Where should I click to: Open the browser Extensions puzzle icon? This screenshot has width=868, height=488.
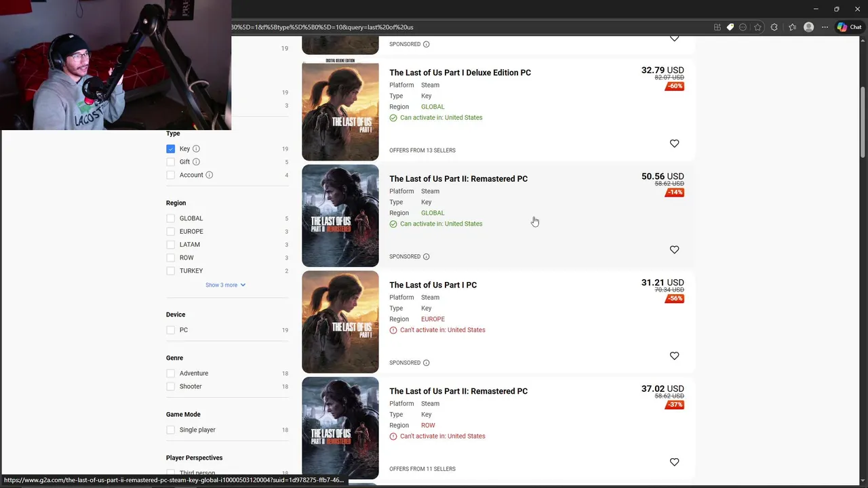(774, 27)
